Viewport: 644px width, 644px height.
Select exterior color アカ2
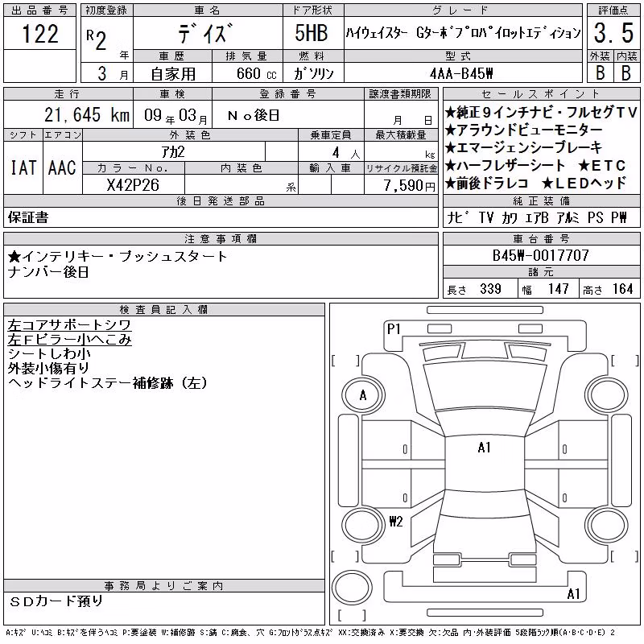173,152
